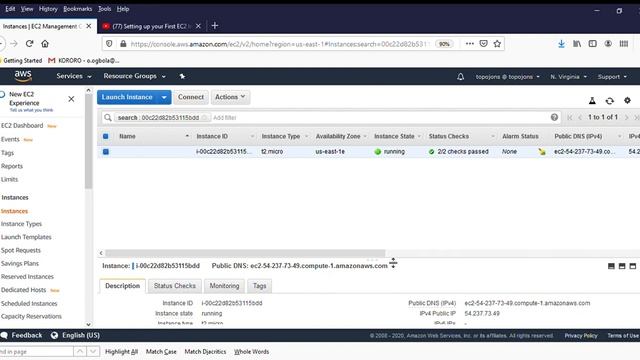The height and width of the screenshot is (360, 640).
Task: Open the N. Virginia region dropdown
Action: point(568,76)
